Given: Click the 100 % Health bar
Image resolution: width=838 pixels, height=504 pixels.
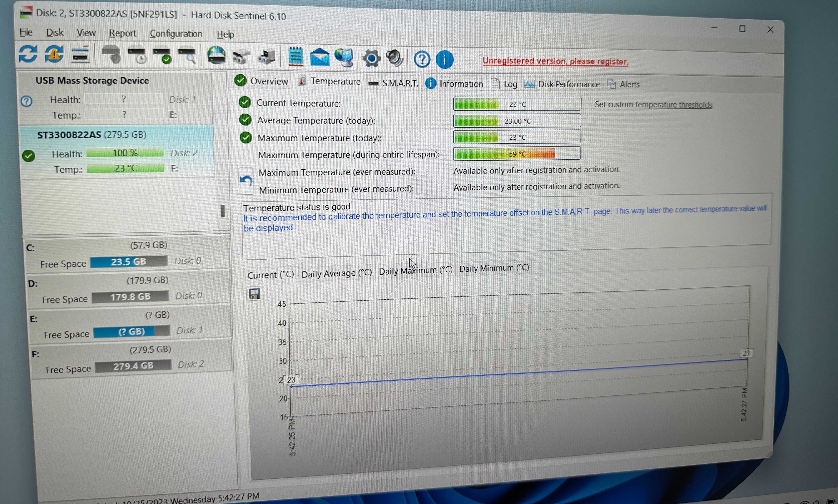Looking at the screenshot, I should pos(125,153).
